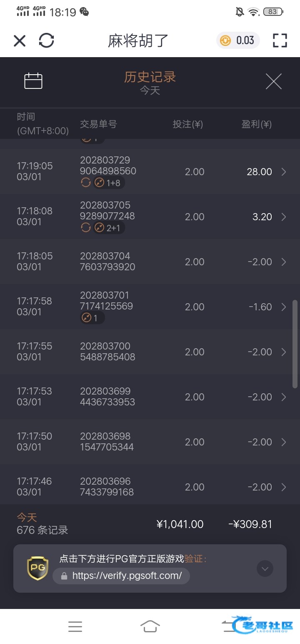Open the calendar date picker icon
This screenshot has height=644, width=300.
[33, 81]
